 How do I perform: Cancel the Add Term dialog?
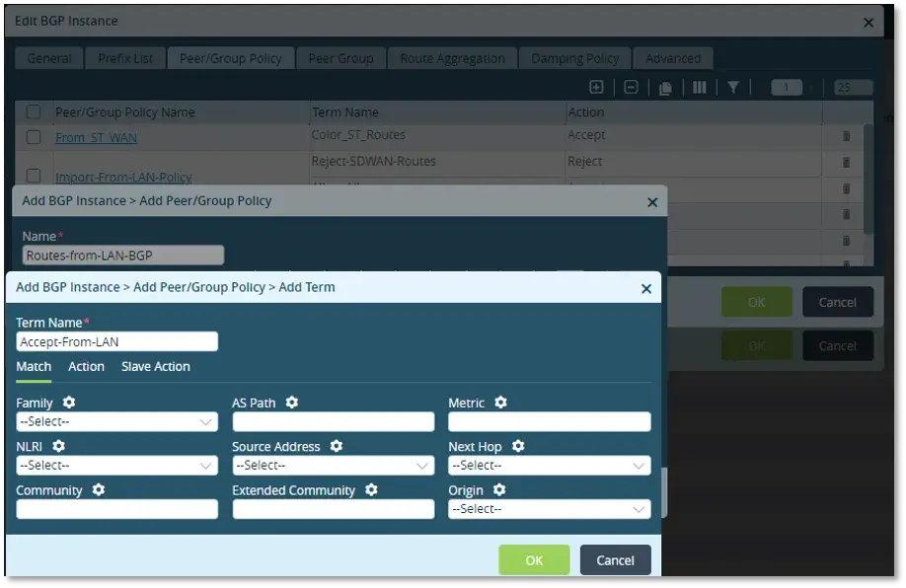(x=615, y=559)
